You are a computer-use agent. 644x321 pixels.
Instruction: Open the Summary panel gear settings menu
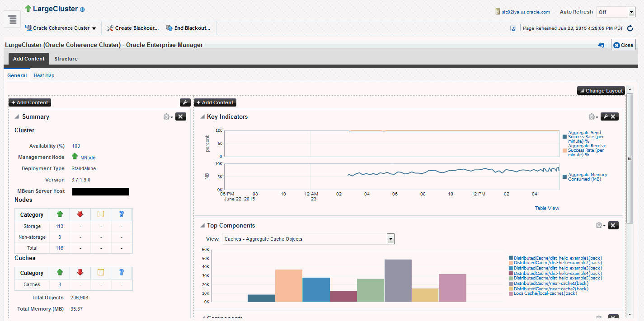[166, 116]
